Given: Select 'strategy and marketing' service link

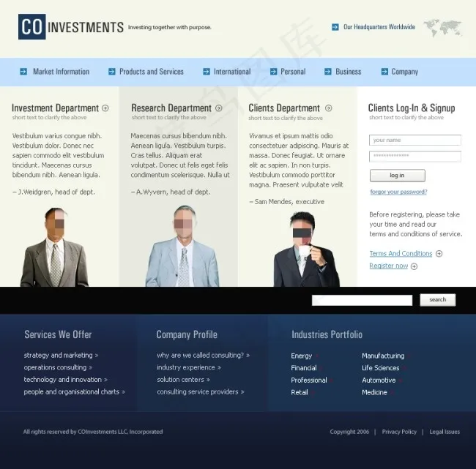Looking at the screenshot, I should [58, 356].
